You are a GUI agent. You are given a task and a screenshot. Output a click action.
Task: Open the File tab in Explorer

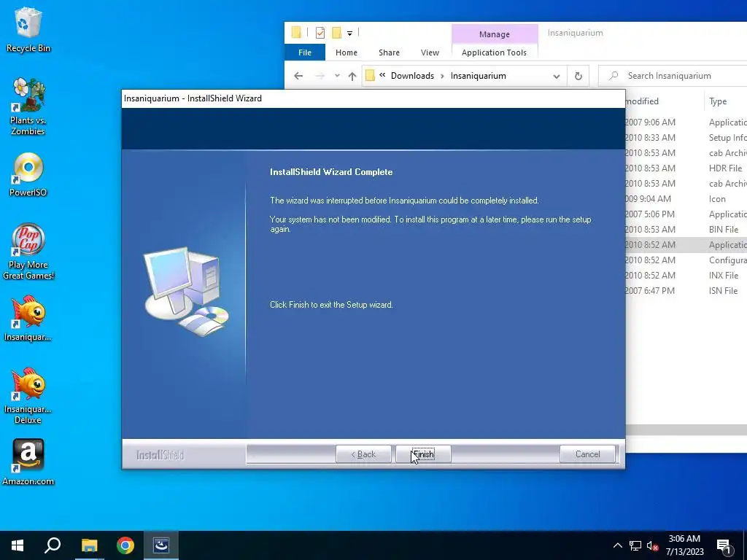click(305, 52)
